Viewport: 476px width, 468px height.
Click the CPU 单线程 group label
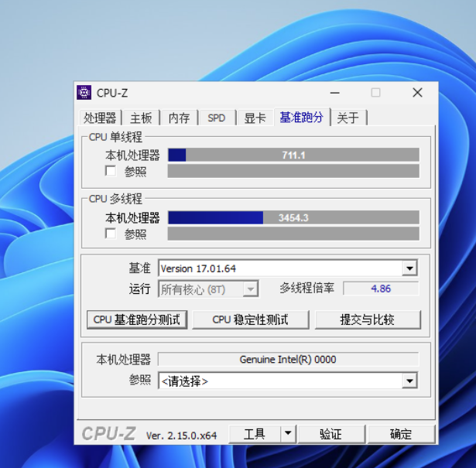tap(115, 137)
